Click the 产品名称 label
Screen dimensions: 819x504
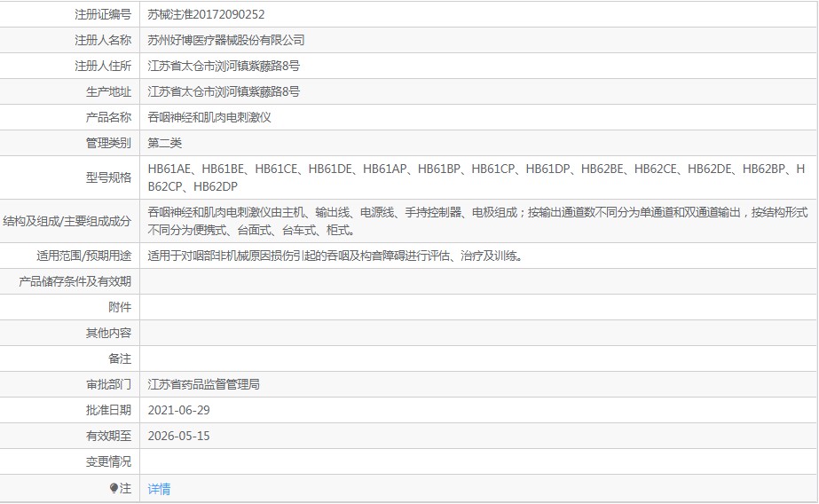click(108, 117)
